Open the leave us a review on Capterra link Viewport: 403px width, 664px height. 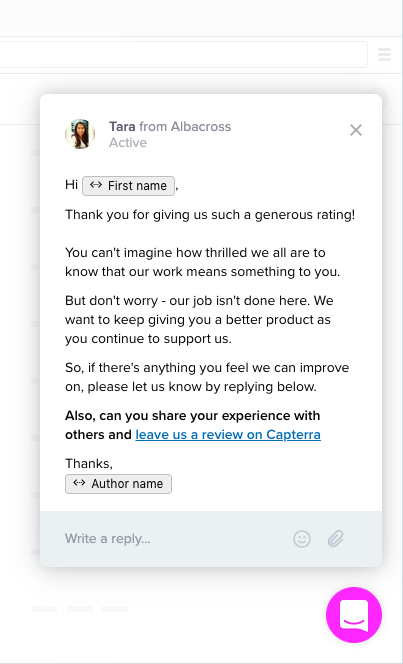(x=228, y=435)
